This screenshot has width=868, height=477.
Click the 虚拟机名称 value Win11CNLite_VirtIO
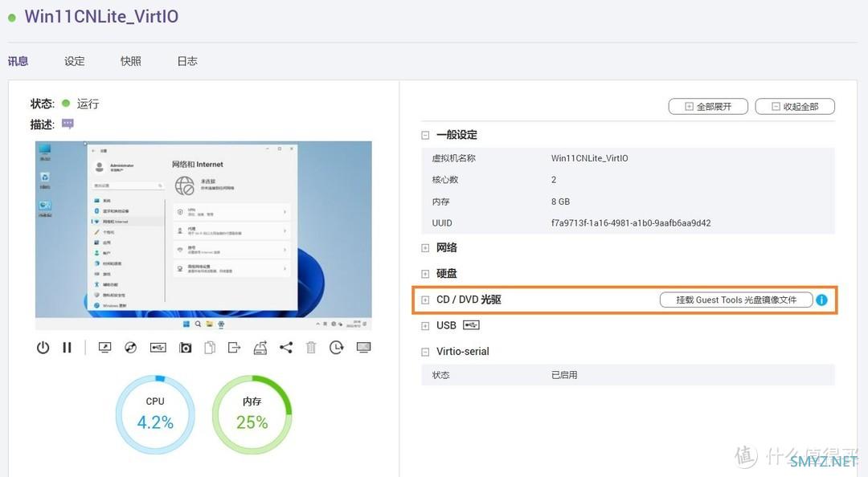(x=590, y=158)
